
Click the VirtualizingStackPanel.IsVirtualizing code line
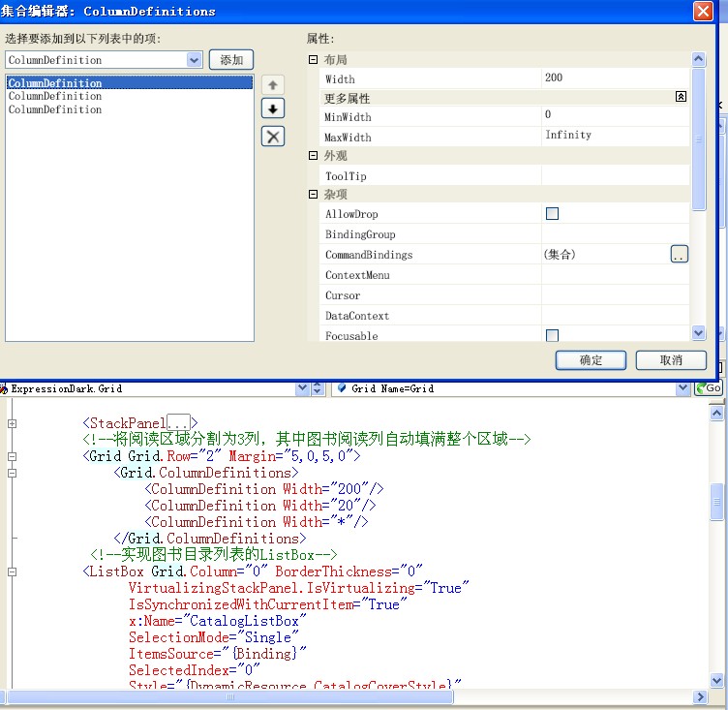(299, 588)
